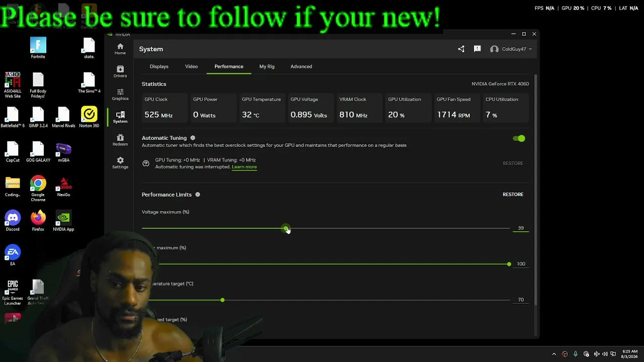Open the My Rig tab

pyautogui.click(x=267, y=66)
